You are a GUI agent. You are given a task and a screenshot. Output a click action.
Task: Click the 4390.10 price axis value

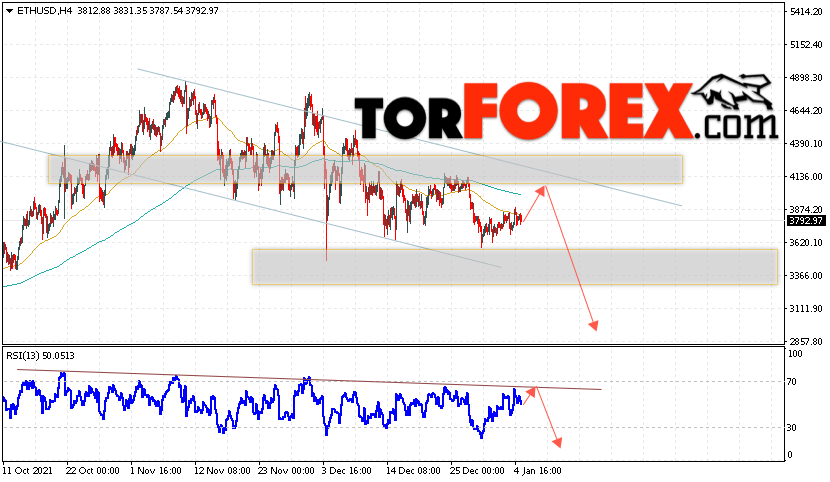(806, 143)
